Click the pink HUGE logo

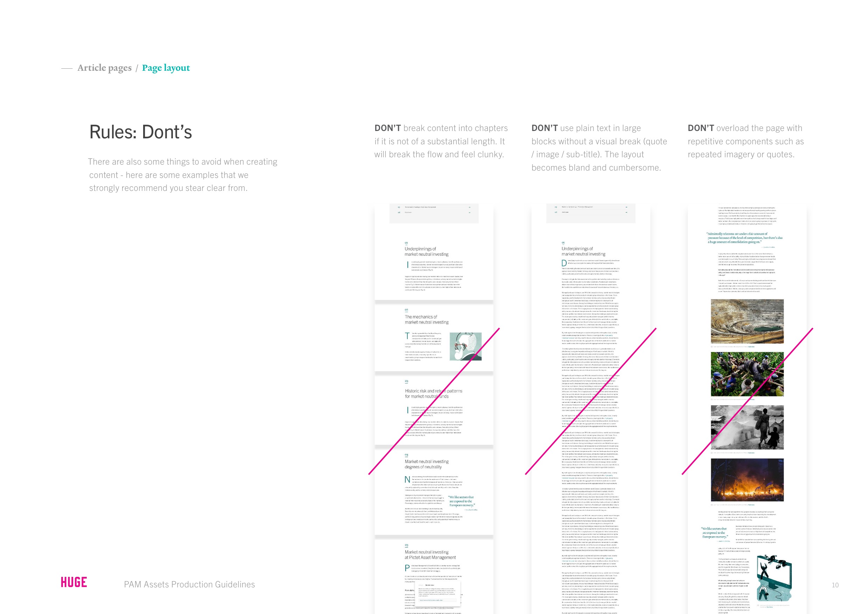click(74, 582)
